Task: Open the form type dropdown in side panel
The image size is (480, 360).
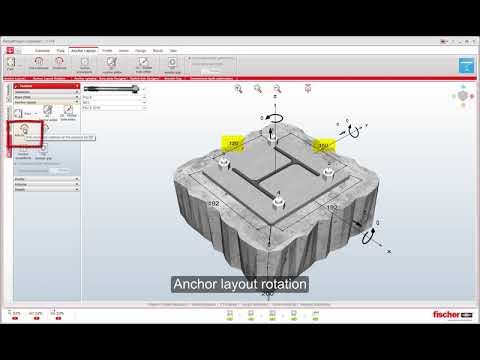Action: pyautogui.click(x=36, y=114)
